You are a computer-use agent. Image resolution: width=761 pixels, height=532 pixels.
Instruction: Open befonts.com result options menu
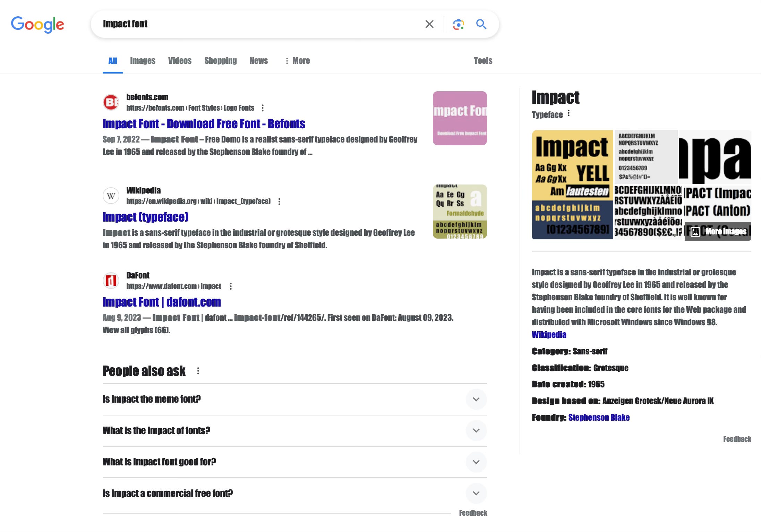pyautogui.click(x=263, y=108)
